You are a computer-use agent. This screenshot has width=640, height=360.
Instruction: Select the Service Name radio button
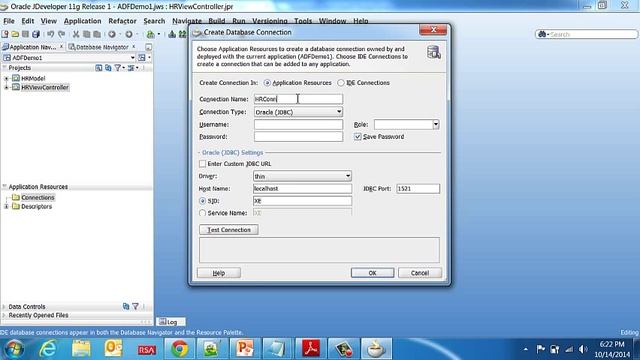tap(202, 213)
